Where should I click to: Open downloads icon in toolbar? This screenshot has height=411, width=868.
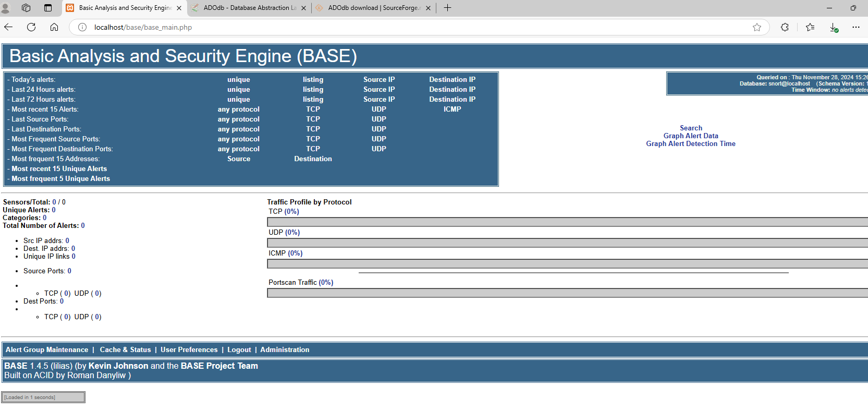(x=834, y=27)
